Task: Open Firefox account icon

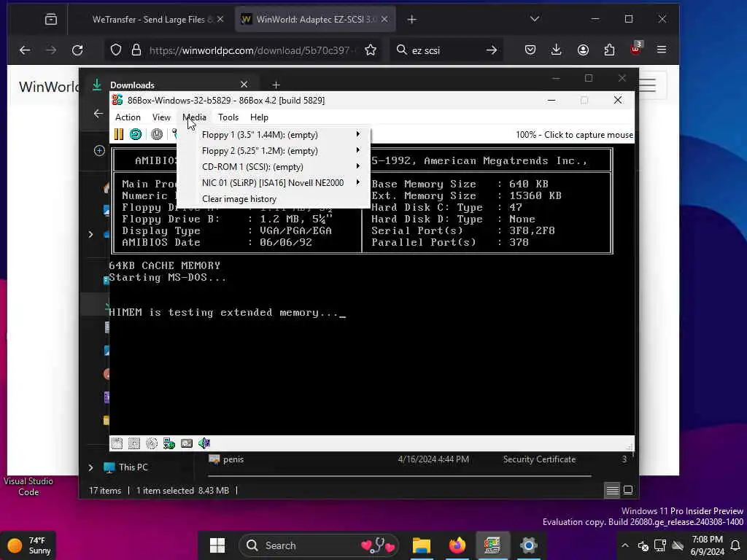Action: tap(583, 50)
